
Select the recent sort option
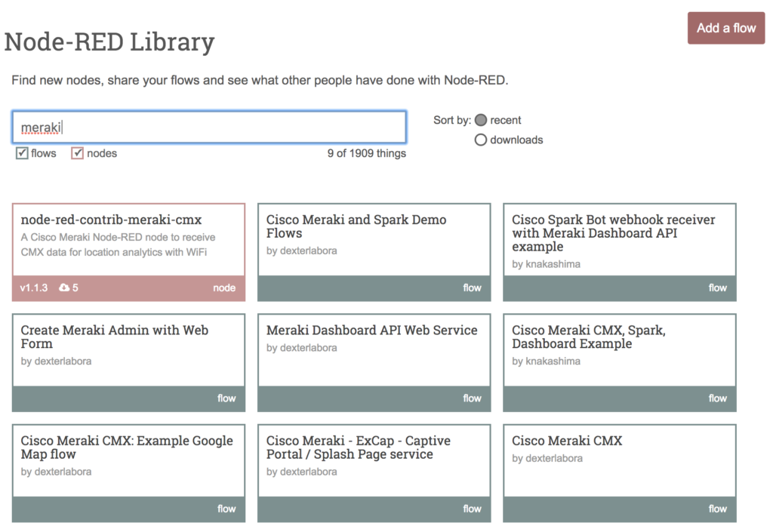481,119
